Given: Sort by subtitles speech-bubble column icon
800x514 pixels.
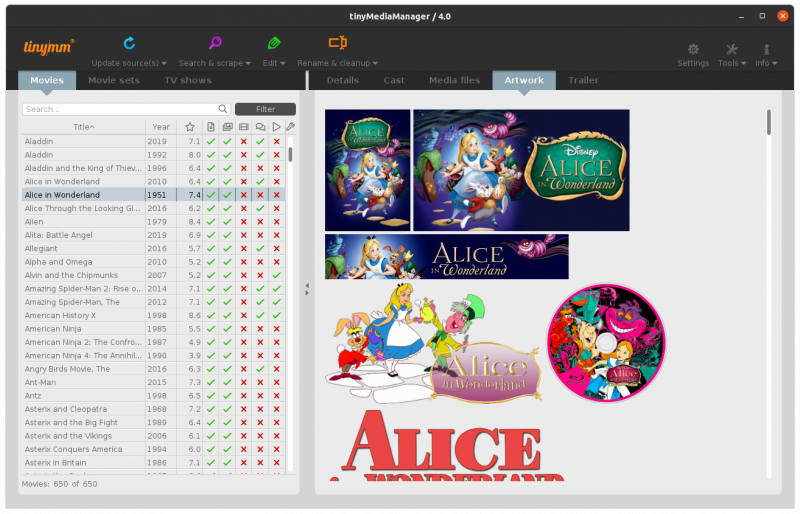Looking at the screenshot, I should pyautogui.click(x=260, y=127).
